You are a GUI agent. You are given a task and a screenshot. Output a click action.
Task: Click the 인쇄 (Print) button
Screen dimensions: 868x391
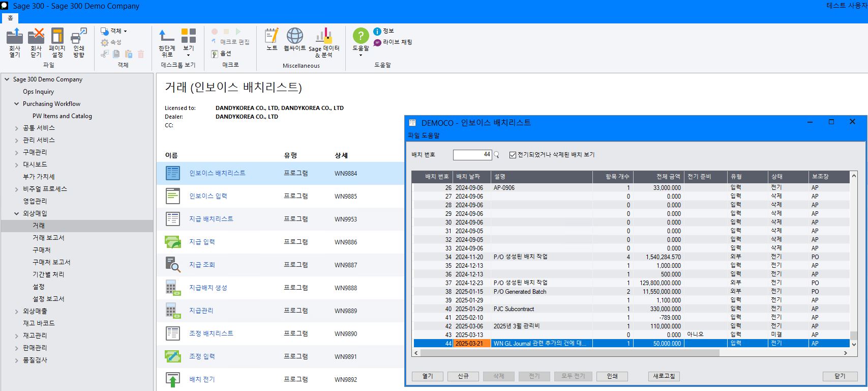click(612, 376)
